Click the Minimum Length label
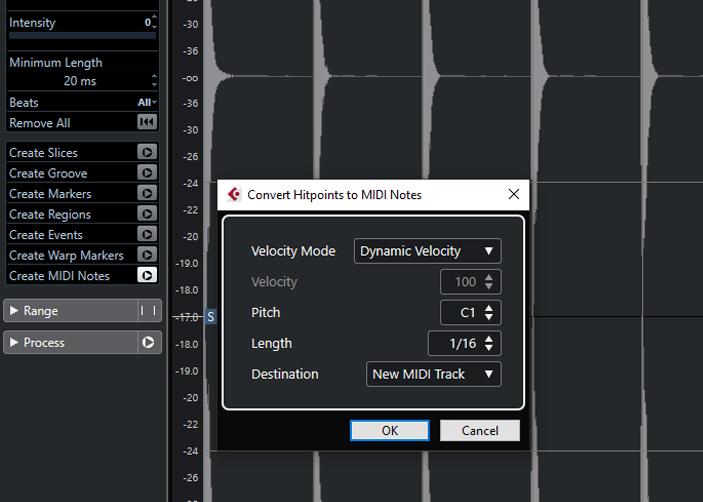Viewport: 703px width, 502px height. pos(56,63)
